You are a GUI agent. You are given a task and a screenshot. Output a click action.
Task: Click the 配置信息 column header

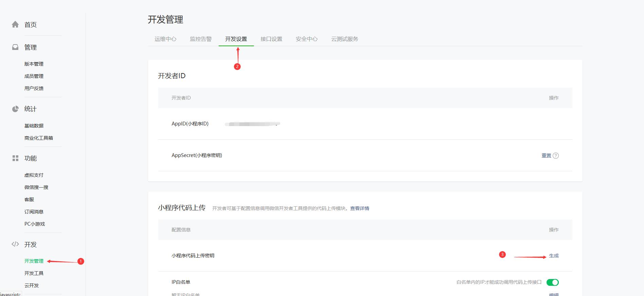tap(181, 230)
